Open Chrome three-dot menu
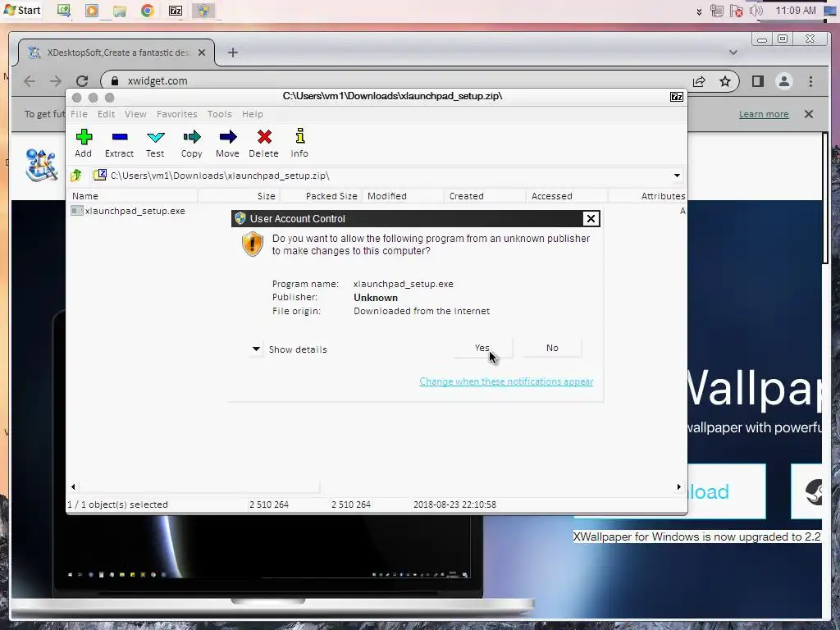This screenshot has height=630, width=840. click(810, 81)
